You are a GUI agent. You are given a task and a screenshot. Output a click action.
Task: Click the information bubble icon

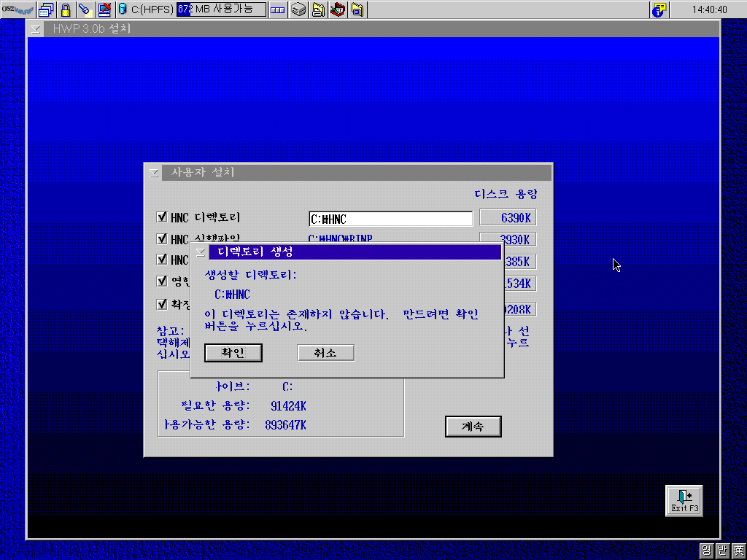coord(659,9)
